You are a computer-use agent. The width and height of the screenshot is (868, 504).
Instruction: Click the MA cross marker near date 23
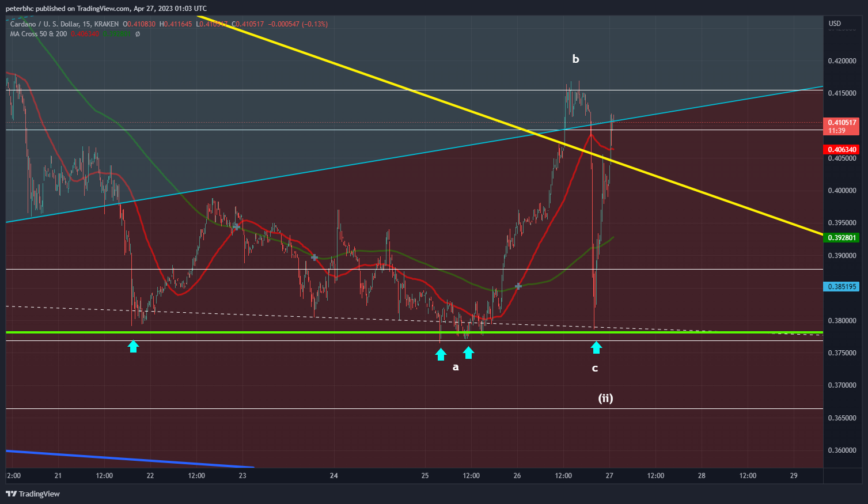[236, 227]
